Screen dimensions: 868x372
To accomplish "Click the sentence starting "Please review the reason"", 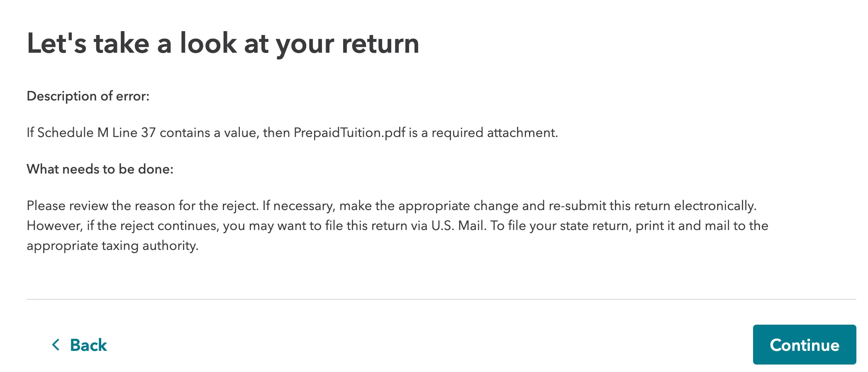I will 143,206.
